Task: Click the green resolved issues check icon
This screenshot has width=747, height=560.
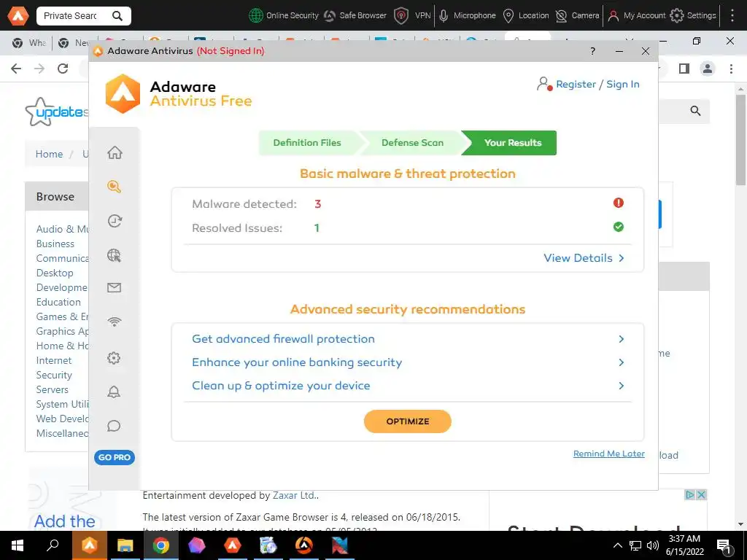Action: (x=619, y=227)
